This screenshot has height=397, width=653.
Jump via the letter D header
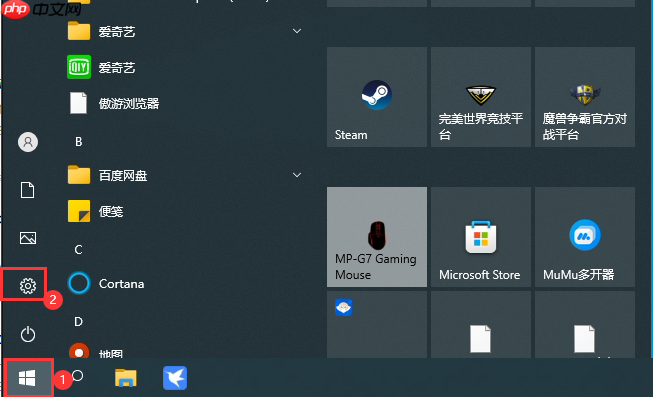[78, 322]
